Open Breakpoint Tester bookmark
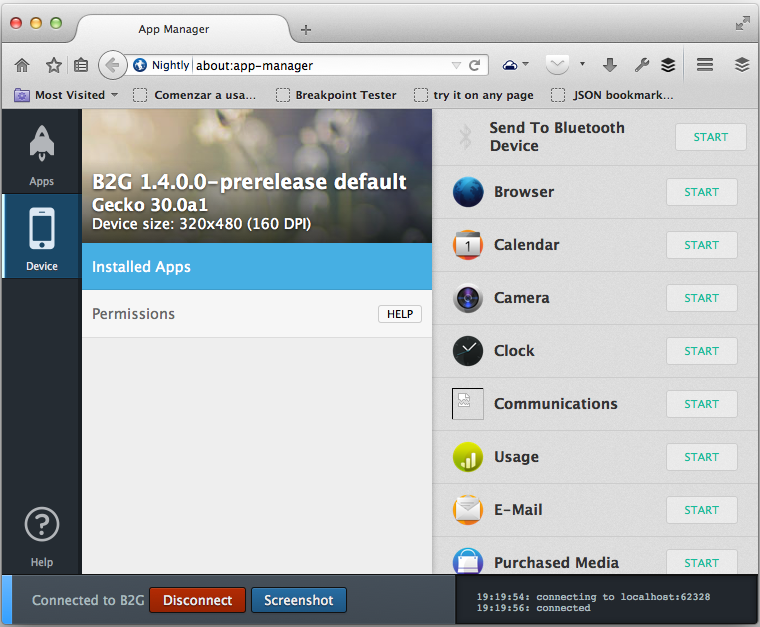The width and height of the screenshot is (760, 627). [x=336, y=95]
